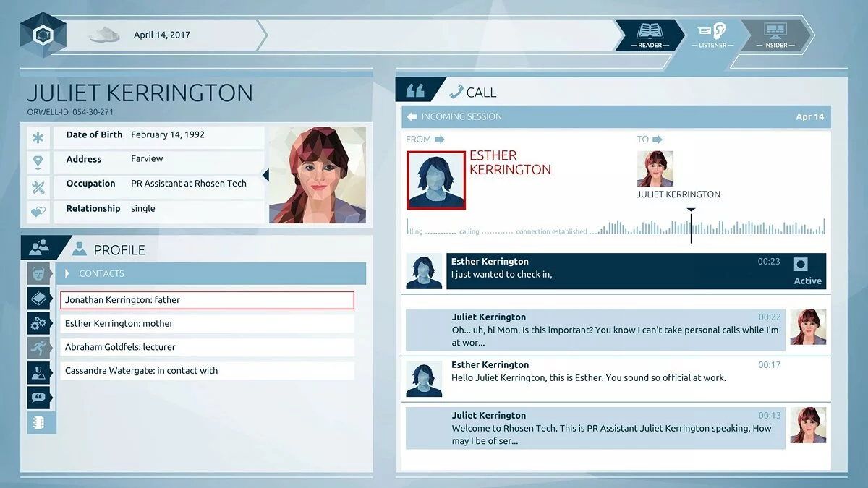Open the contacts person icon in sidebar

[x=39, y=372]
